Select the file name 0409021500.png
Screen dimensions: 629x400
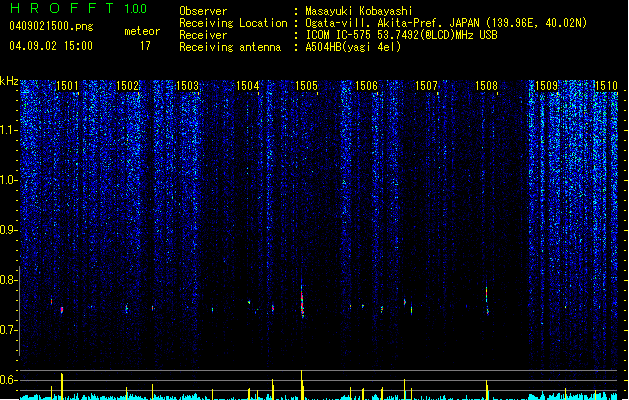pyautogui.click(x=51, y=26)
